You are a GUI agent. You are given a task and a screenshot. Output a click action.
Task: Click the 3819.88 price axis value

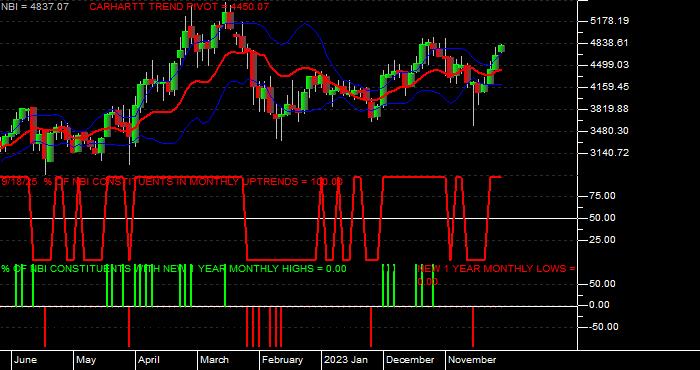(609, 109)
